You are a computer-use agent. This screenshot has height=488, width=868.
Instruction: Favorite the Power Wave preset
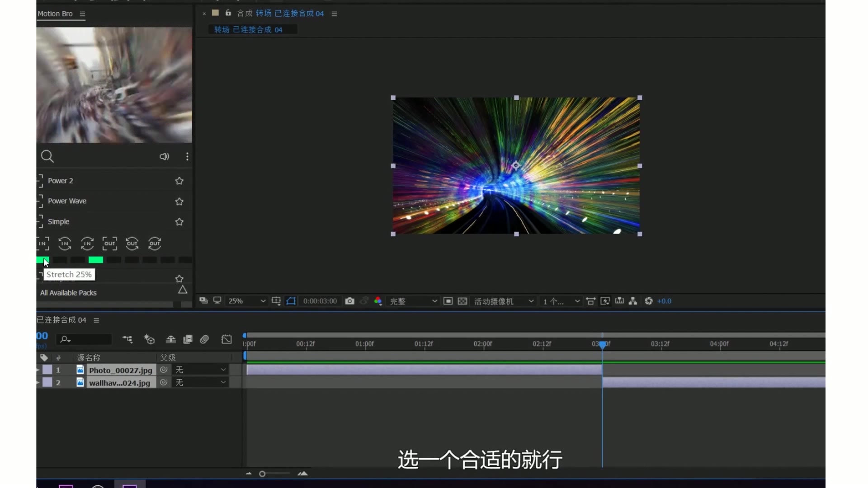(179, 202)
